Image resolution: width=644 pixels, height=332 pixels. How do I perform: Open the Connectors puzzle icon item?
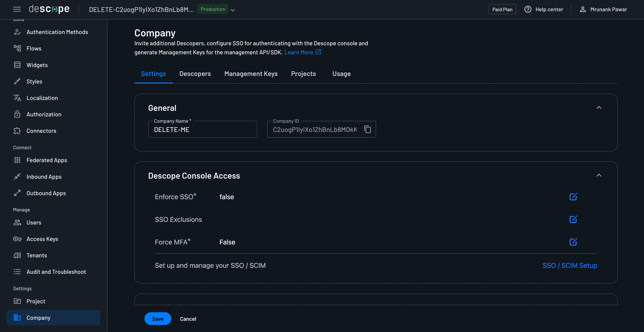[x=17, y=131]
